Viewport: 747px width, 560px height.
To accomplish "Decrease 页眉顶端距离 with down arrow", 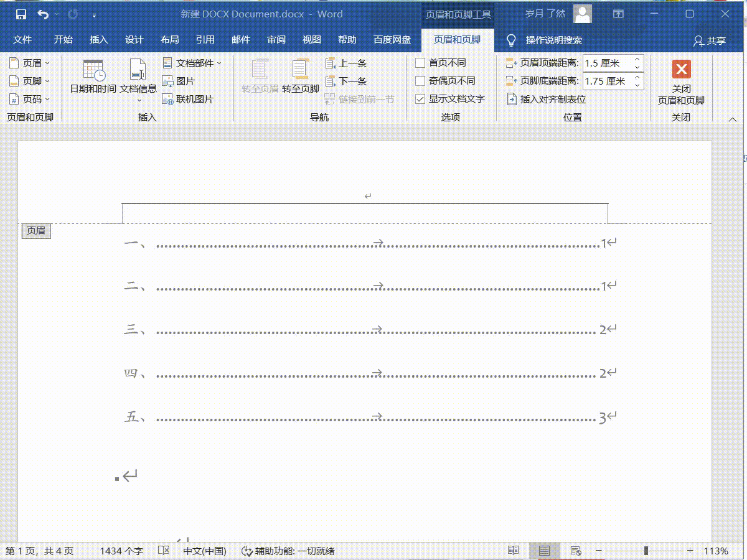I will [x=637, y=67].
